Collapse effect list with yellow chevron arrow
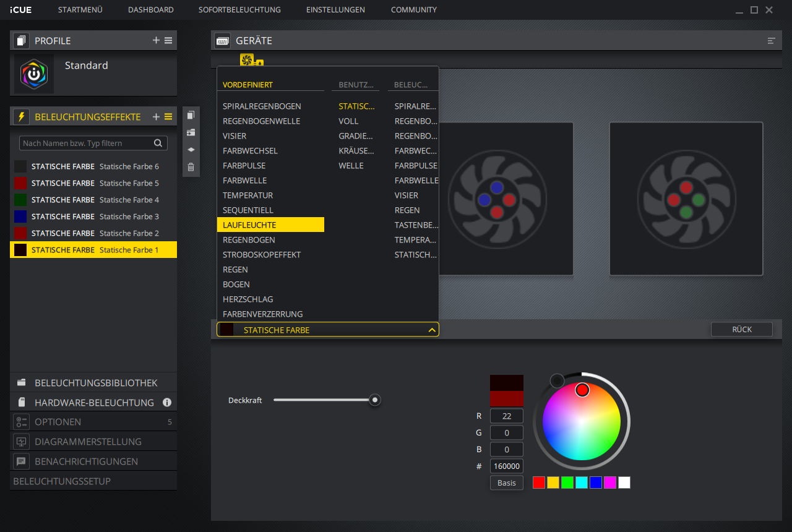 tap(432, 330)
